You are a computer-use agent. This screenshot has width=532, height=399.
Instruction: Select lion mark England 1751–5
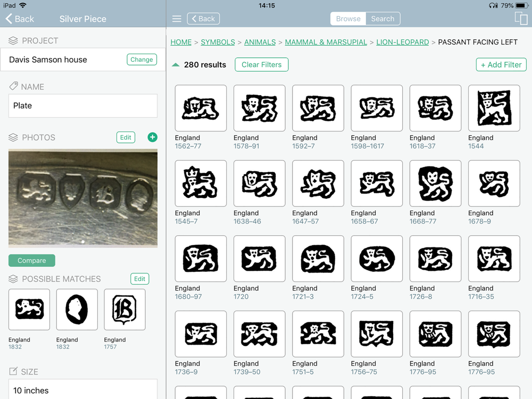click(x=318, y=334)
